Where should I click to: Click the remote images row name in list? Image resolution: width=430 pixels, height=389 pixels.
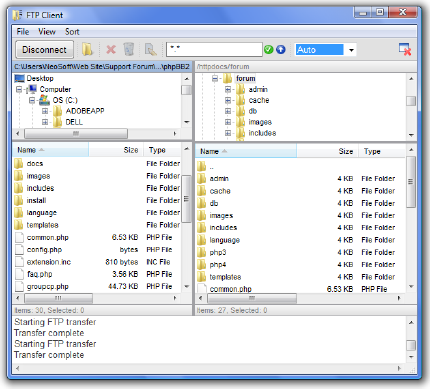(221, 216)
